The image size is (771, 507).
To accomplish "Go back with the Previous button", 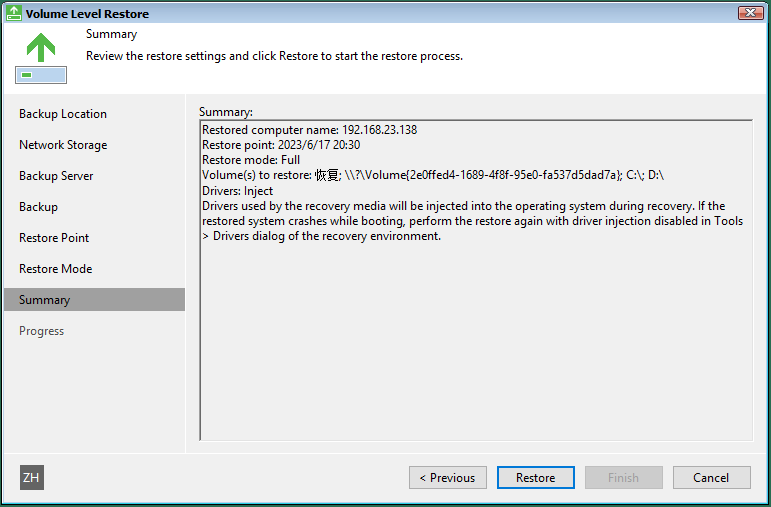I will tap(447, 477).
